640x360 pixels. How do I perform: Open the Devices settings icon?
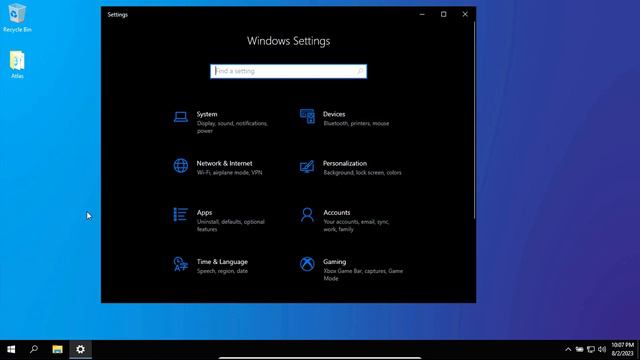[x=307, y=116]
